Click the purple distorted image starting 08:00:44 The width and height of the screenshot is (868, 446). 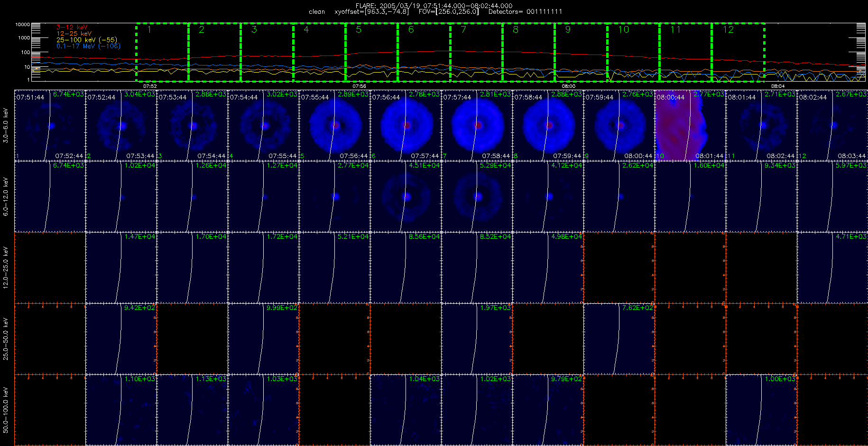click(x=690, y=125)
